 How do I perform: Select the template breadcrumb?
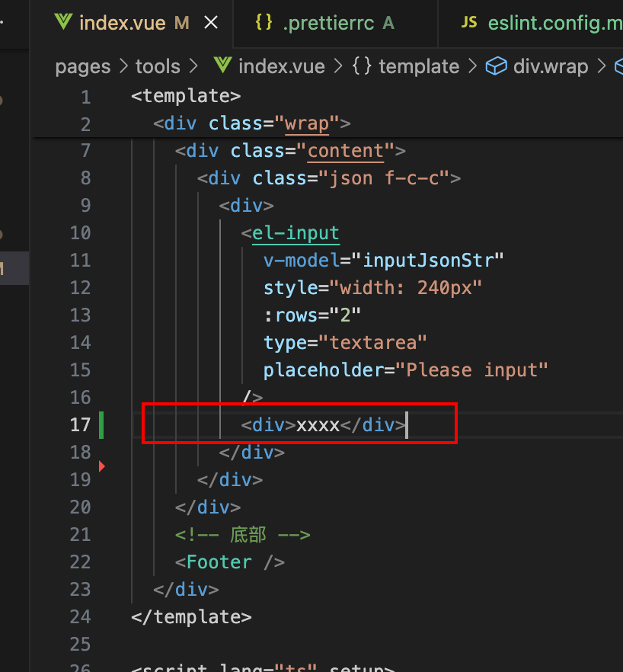coord(419,67)
